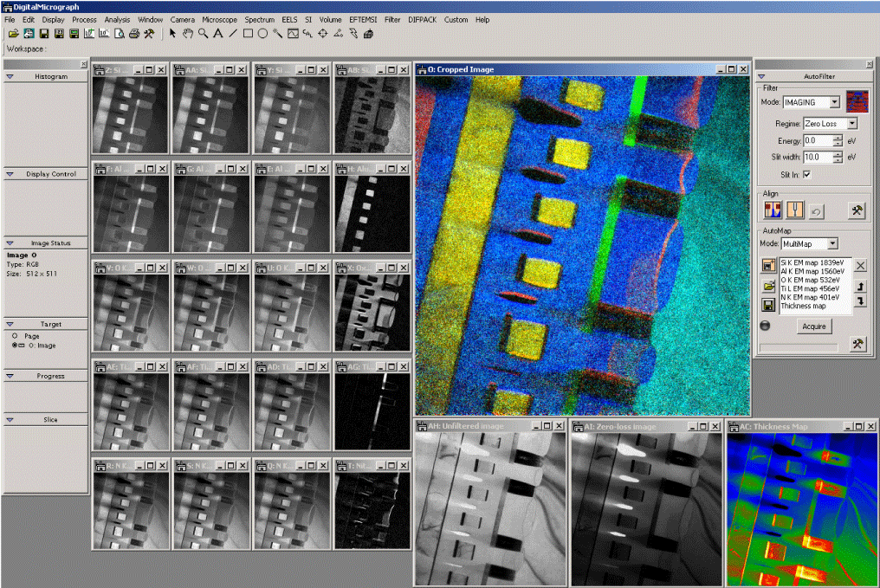This screenshot has width=880, height=588.
Task: Click the print icon in toolbar
Action: (134, 34)
